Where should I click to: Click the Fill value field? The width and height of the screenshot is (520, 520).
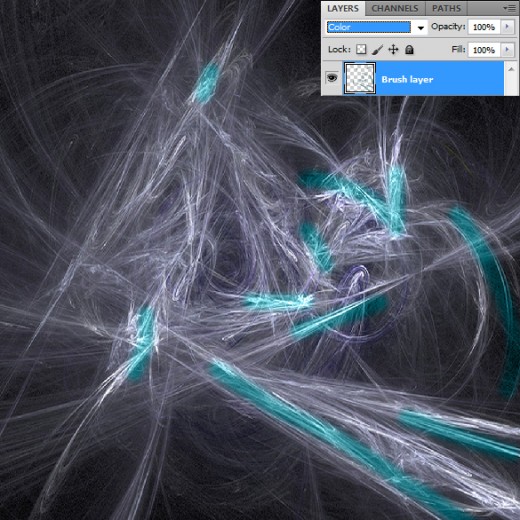coord(484,50)
